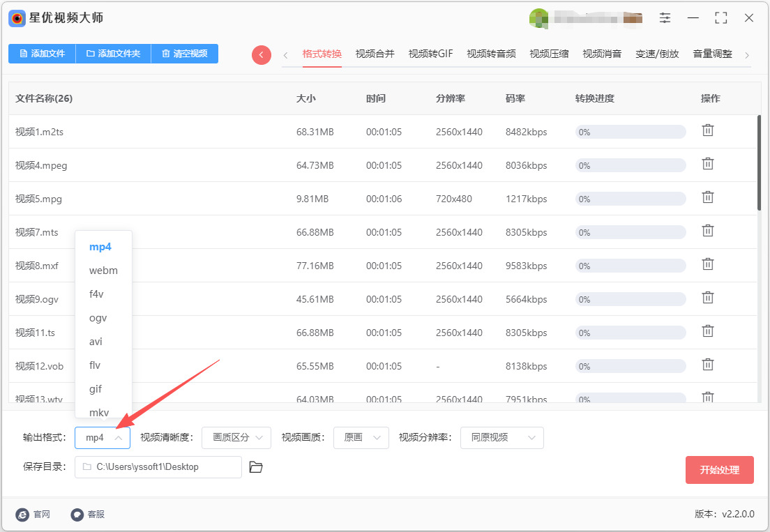
Task: Click the 清空视频 button
Action: point(185,54)
